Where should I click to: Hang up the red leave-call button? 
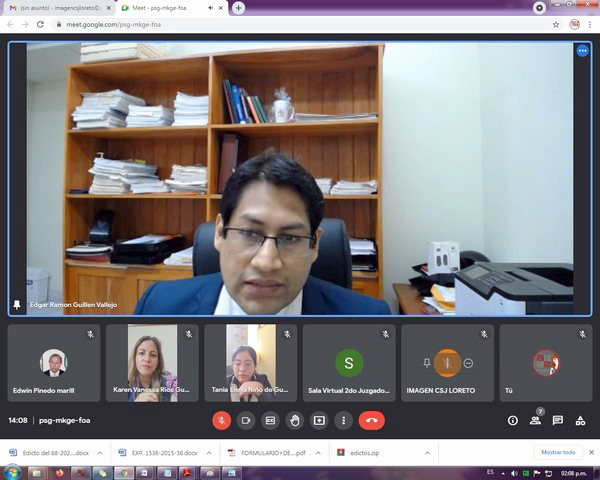(372, 420)
